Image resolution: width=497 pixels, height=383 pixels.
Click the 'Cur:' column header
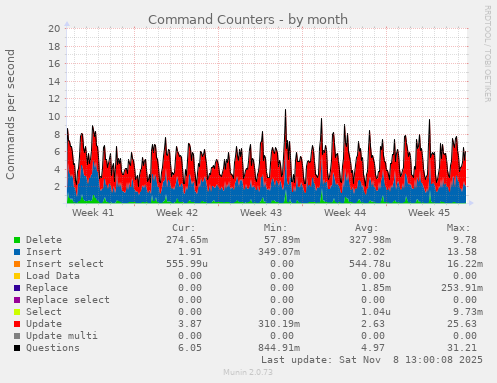pyautogui.click(x=184, y=228)
